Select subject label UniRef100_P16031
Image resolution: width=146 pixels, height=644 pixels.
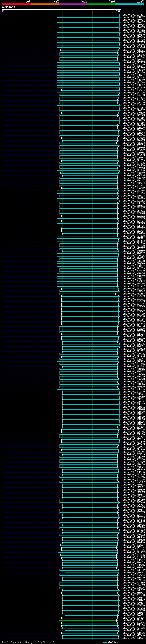pos(134,347)
